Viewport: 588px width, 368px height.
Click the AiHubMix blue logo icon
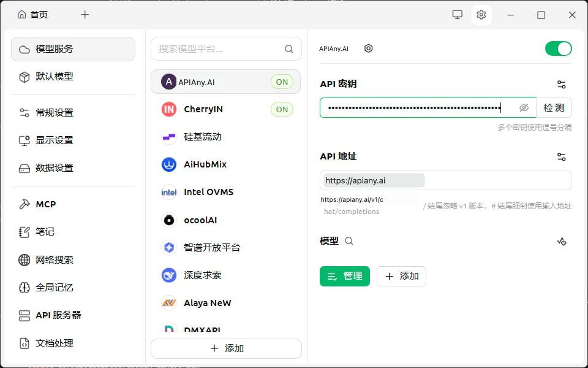click(x=169, y=164)
